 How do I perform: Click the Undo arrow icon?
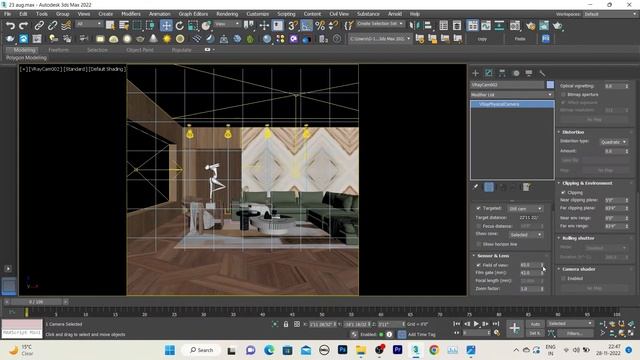coord(10,26)
